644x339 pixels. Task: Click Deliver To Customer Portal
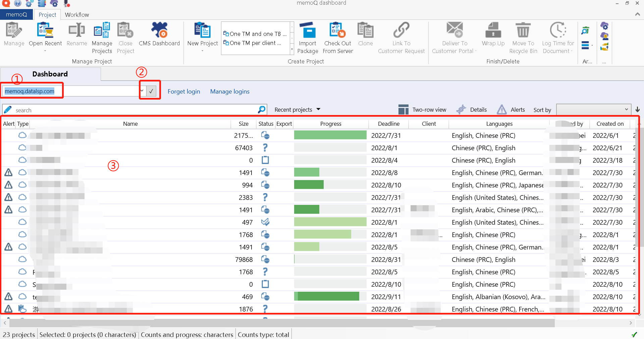pos(454,38)
